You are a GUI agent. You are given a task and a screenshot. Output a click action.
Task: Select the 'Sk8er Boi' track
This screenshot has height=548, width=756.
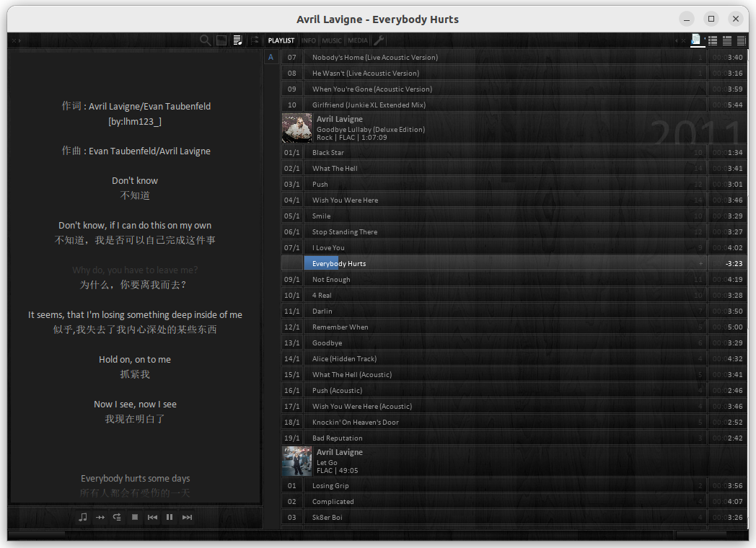514,518
